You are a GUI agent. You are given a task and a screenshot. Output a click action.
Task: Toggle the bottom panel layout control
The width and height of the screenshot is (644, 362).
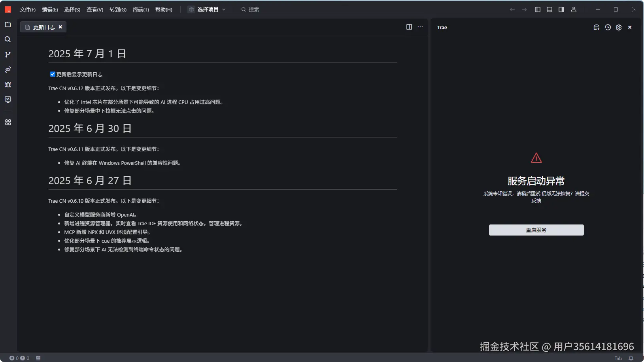tap(549, 9)
